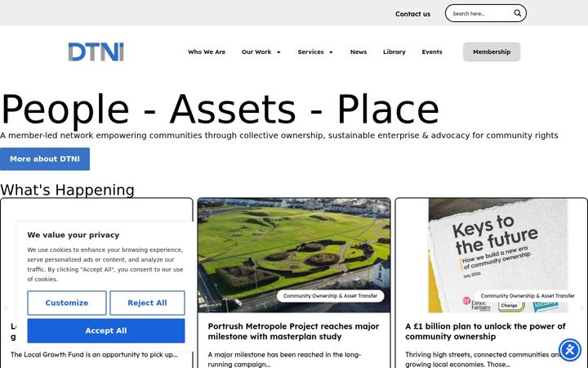Click the category tag on Keys to future card

tap(528, 296)
